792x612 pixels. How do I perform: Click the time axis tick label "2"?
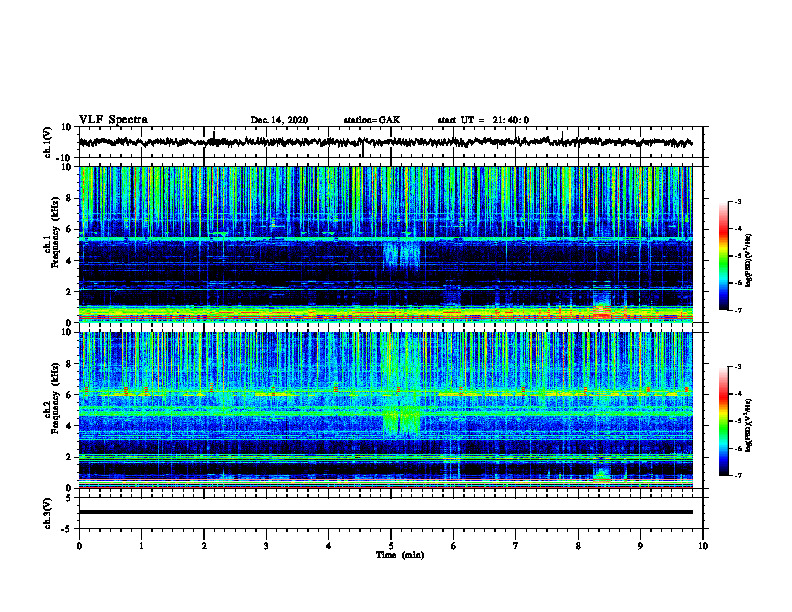pos(204,546)
